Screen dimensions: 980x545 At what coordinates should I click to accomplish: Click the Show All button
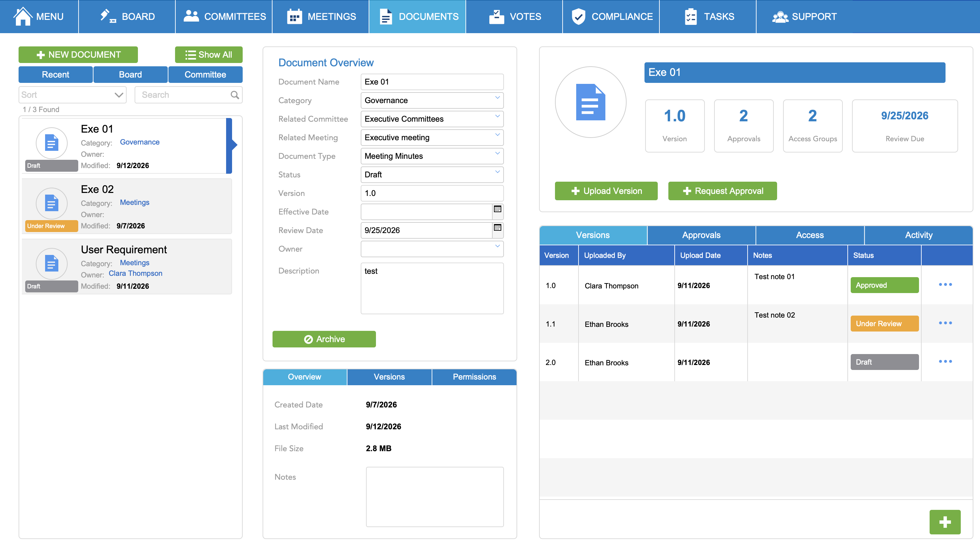(x=209, y=55)
